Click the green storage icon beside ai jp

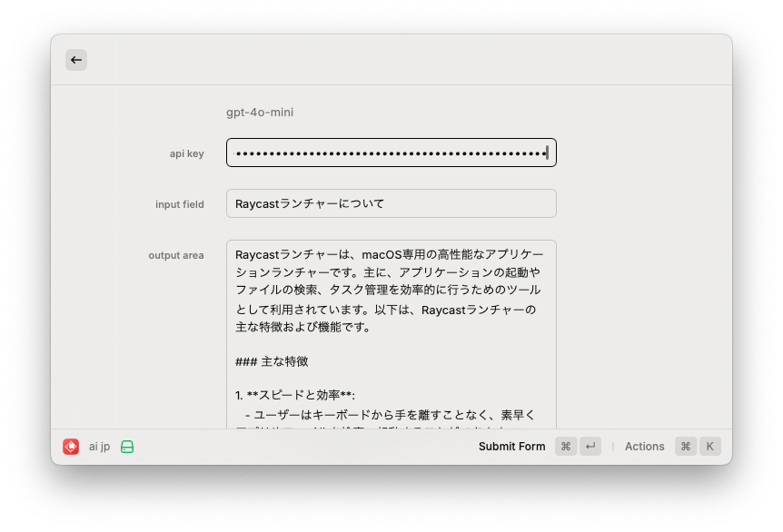(127, 447)
